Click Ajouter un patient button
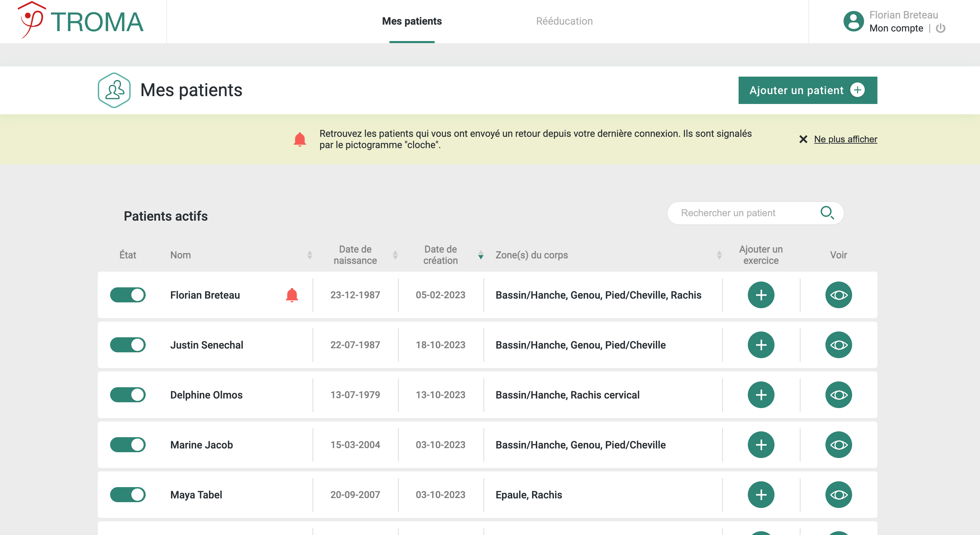Image resolution: width=980 pixels, height=535 pixels. click(808, 90)
